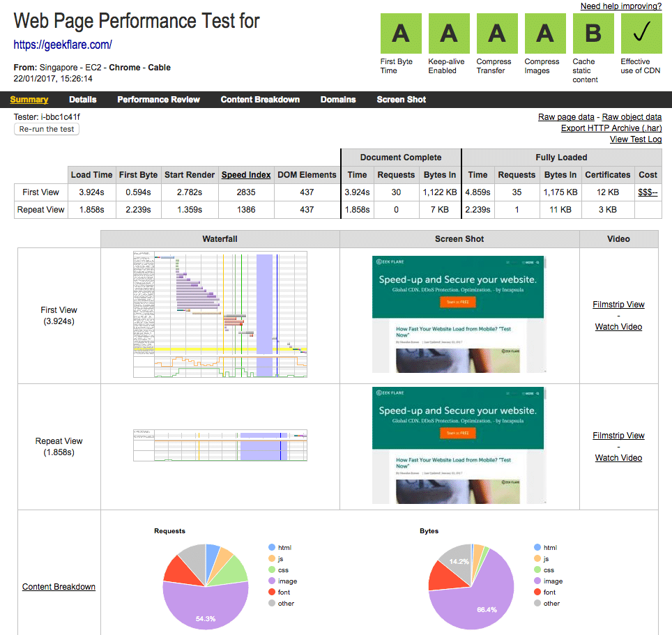672x635 pixels.
Task: Open the View Test Log page
Action: tap(635, 139)
